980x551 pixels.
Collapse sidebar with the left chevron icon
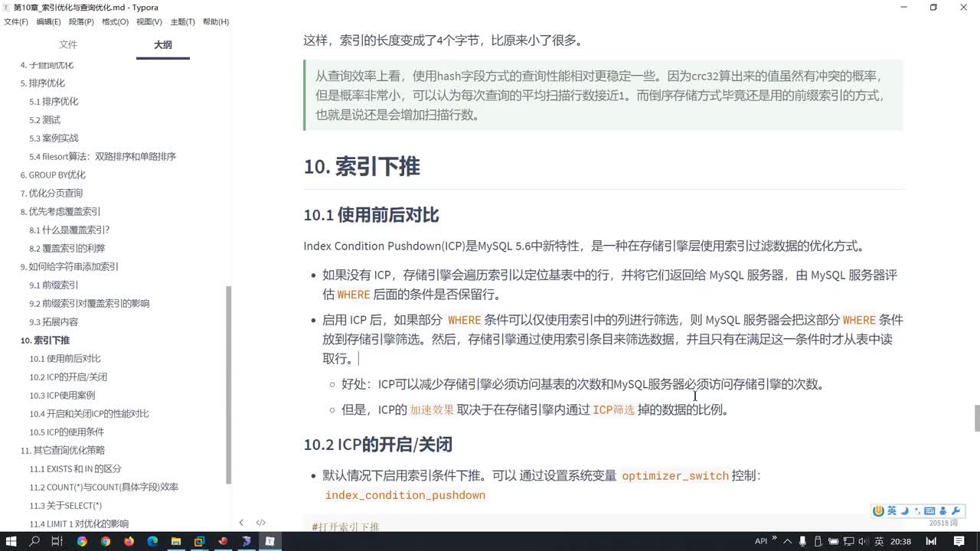click(241, 523)
